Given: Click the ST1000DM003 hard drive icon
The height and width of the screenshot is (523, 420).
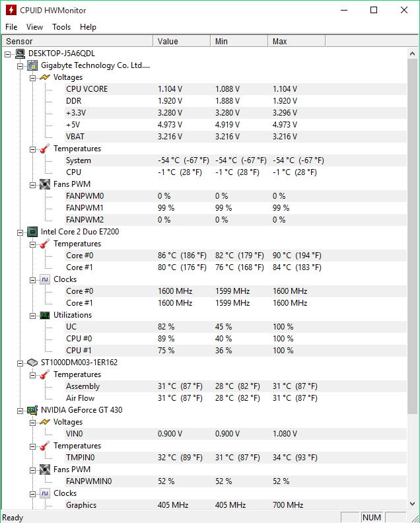Looking at the screenshot, I should point(32,363).
